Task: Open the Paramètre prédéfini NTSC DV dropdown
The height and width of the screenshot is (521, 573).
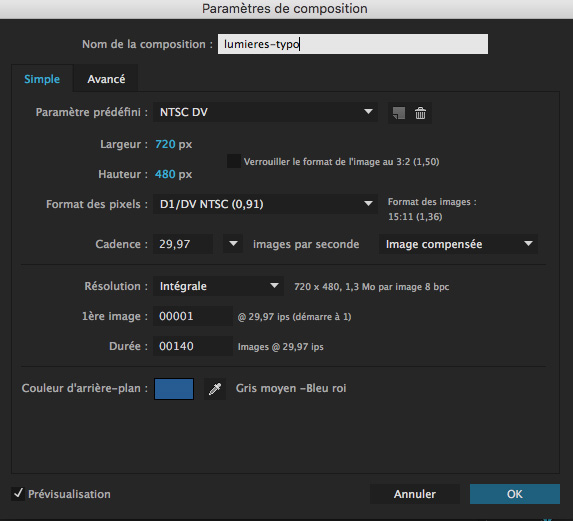Action: point(265,112)
